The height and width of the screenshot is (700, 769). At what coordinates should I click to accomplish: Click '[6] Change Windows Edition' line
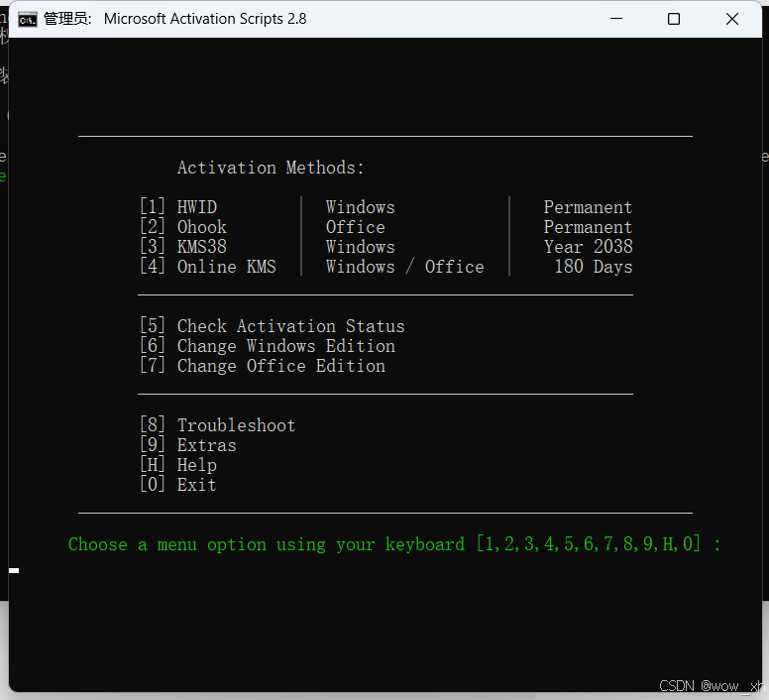pyautogui.click(x=268, y=346)
